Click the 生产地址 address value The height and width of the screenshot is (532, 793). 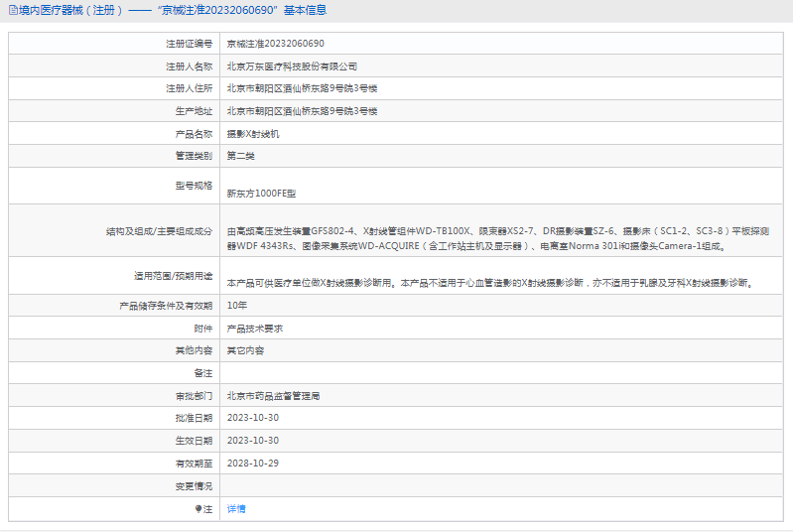click(302, 111)
